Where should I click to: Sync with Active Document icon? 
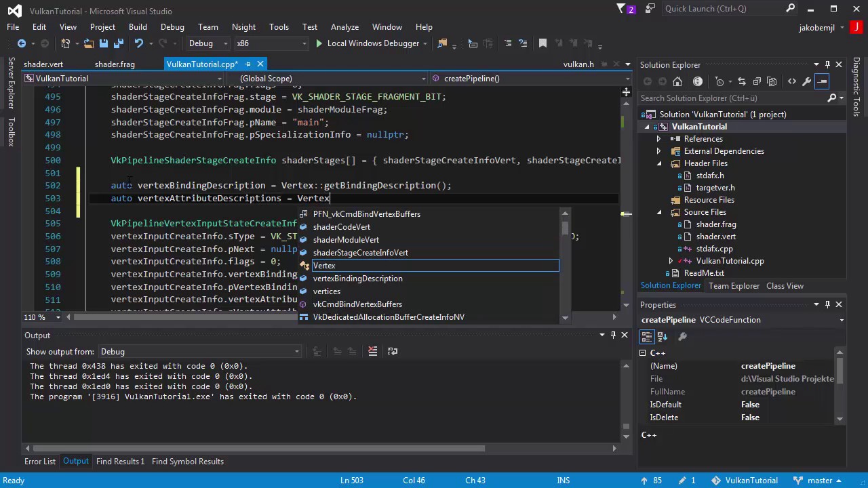coord(743,81)
